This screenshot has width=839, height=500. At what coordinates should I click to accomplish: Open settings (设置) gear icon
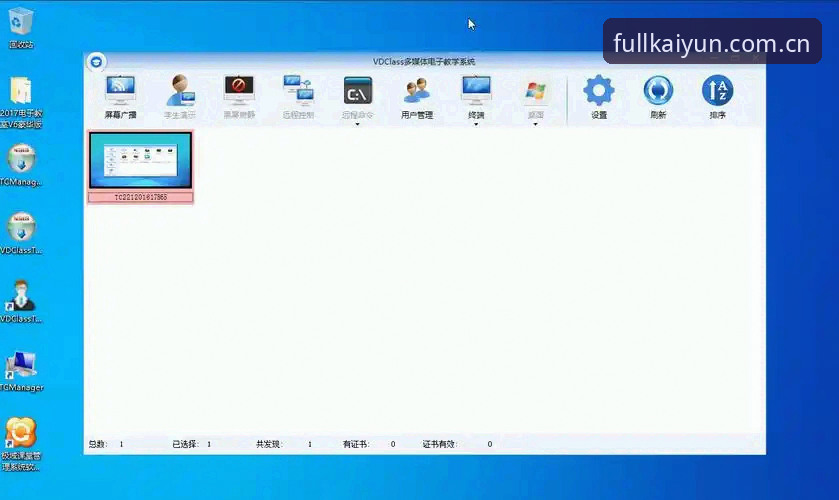(x=599, y=90)
